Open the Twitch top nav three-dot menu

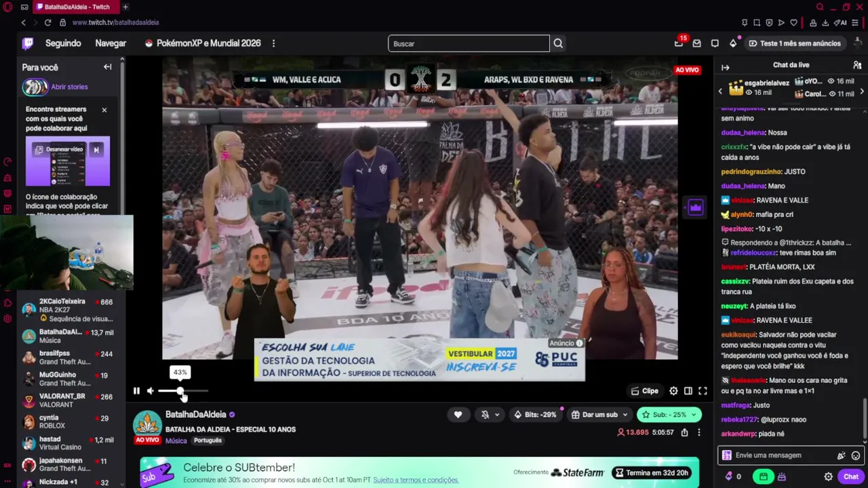click(273, 43)
